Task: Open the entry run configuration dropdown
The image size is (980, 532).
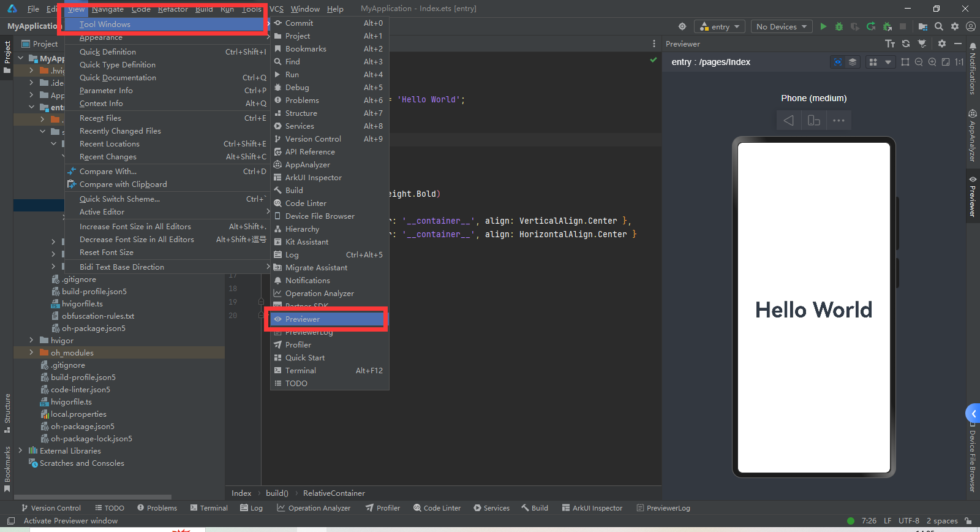Action: click(x=720, y=26)
